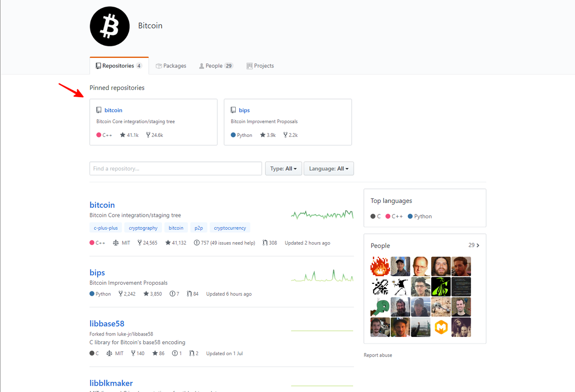Click star count 3.9k on pinned bips card

point(268,135)
